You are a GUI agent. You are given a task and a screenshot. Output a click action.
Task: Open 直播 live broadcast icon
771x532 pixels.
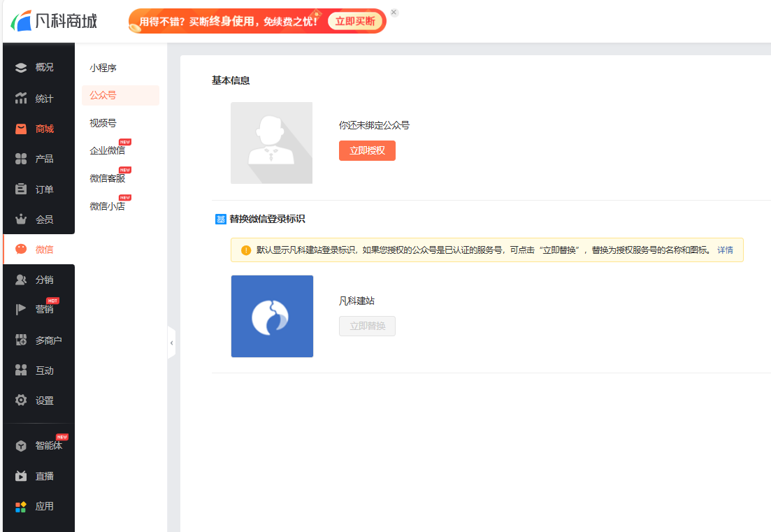tap(21, 476)
